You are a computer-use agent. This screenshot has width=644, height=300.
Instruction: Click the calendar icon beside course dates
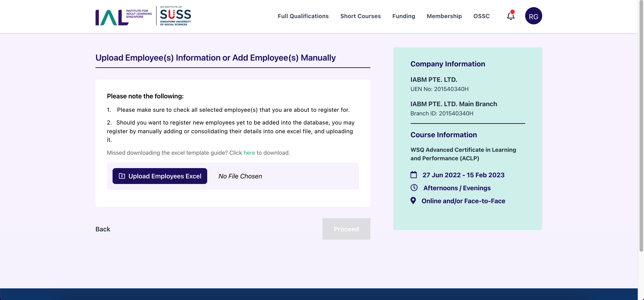(x=414, y=175)
